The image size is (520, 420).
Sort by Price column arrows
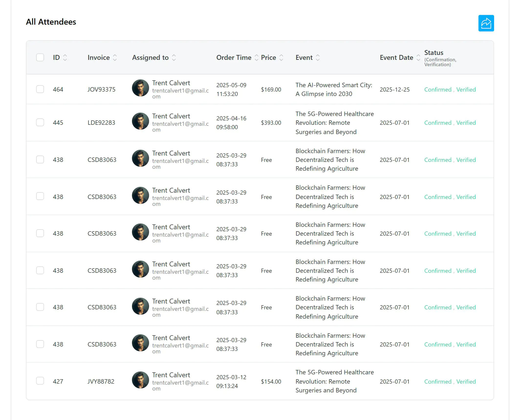tap(281, 58)
